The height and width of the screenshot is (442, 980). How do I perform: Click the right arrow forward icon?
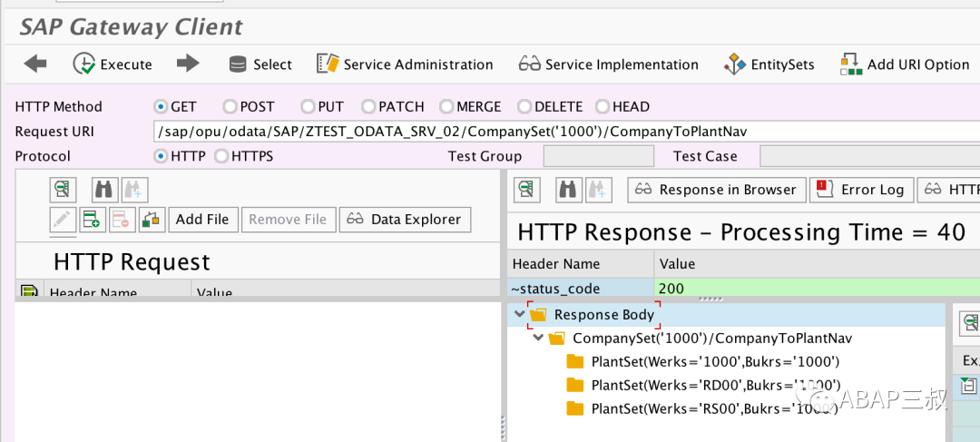188,64
